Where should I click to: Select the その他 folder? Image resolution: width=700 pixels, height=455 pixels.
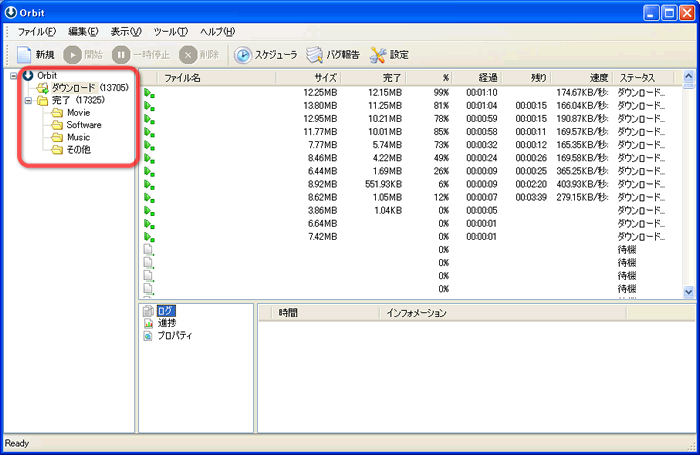78,150
